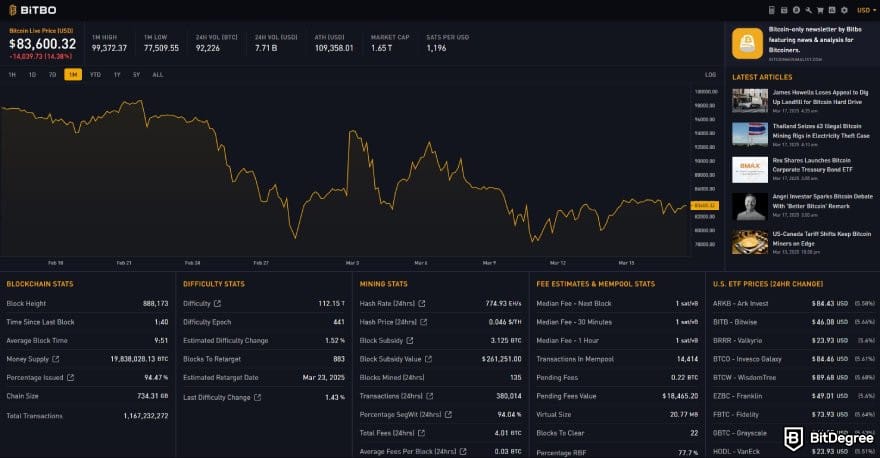
Task: Select the active 1M range tab
Action: (73, 75)
